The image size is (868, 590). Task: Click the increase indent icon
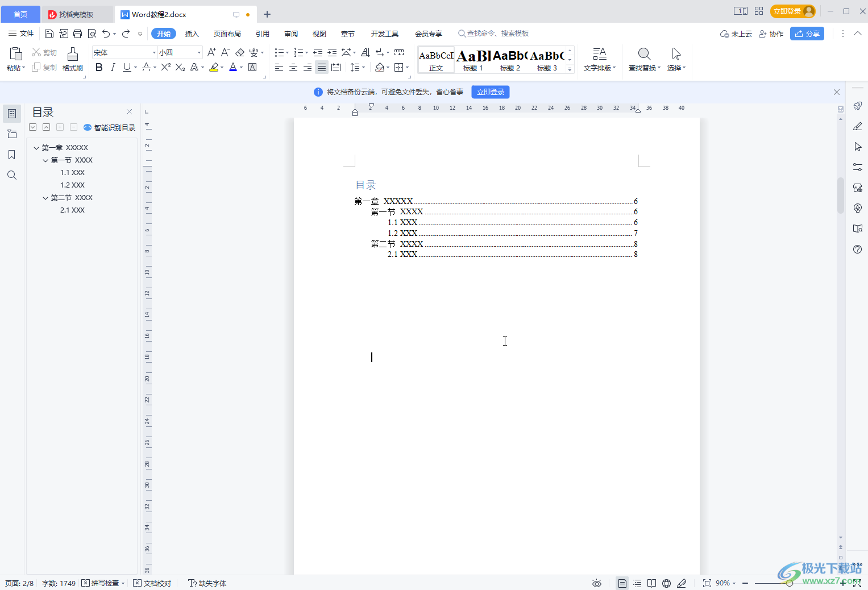coord(332,52)
